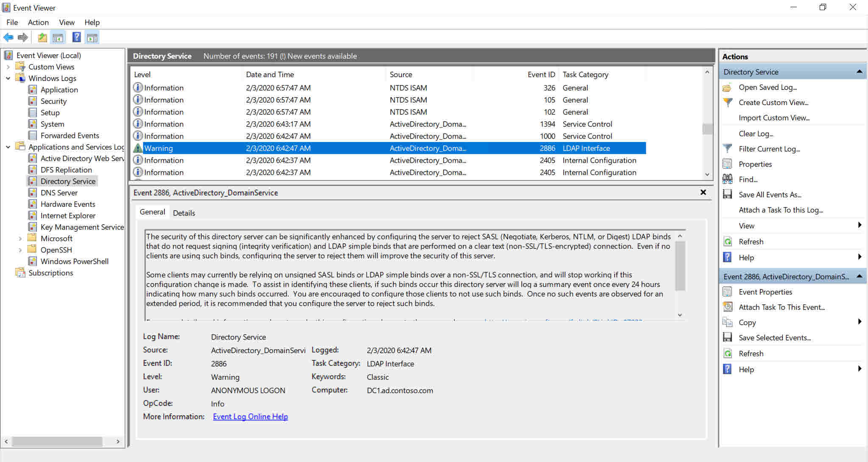The height and width of the screenshot is (462, 868).
Task: Click the left pane horizontal scrollbar
Action: 57,441
